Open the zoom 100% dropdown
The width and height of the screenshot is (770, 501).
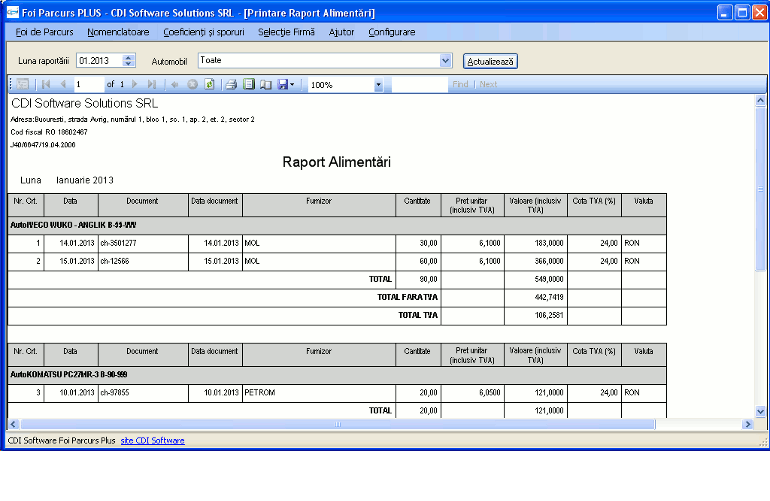(378, 85)
